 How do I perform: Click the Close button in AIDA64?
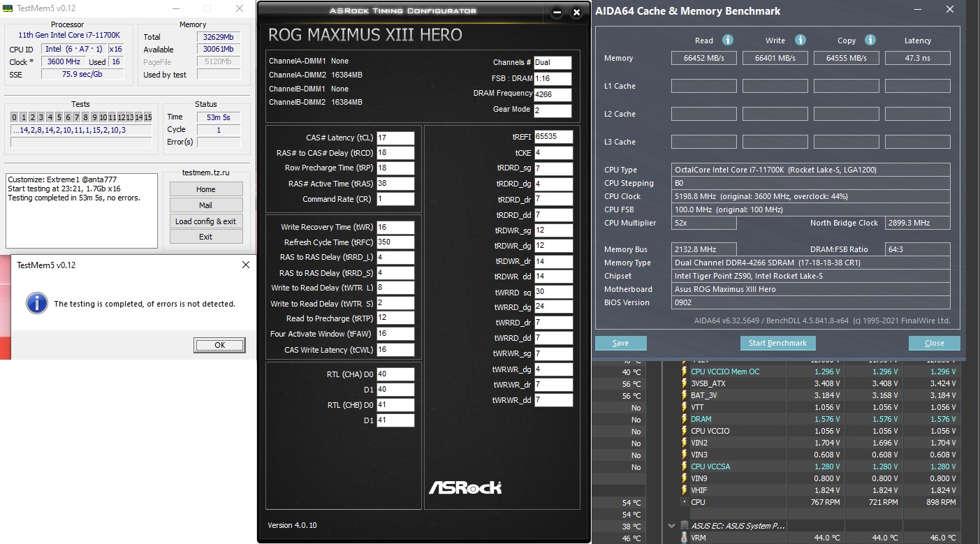pyautogui.click(x=935, y=343)
